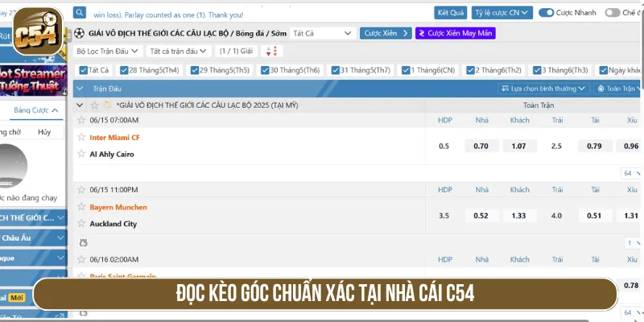Click the soccer ball icon by league title

point(79,33)
